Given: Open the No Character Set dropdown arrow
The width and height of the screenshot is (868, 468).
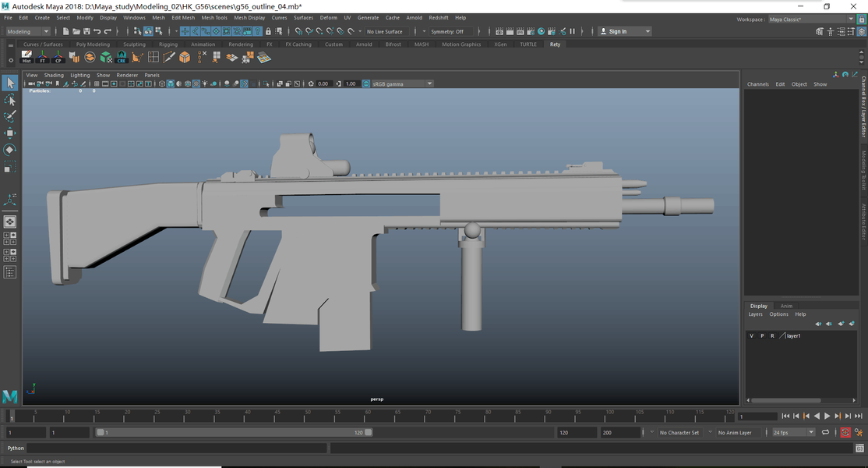Looking at the screenshot, I should pos(652,433).
